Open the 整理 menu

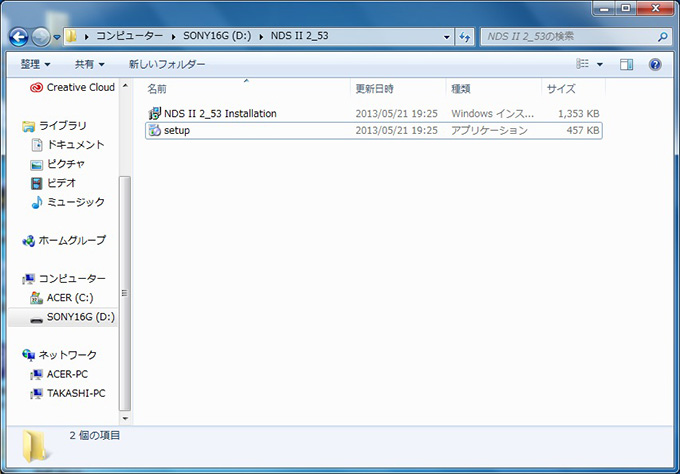tap(35, 64)
